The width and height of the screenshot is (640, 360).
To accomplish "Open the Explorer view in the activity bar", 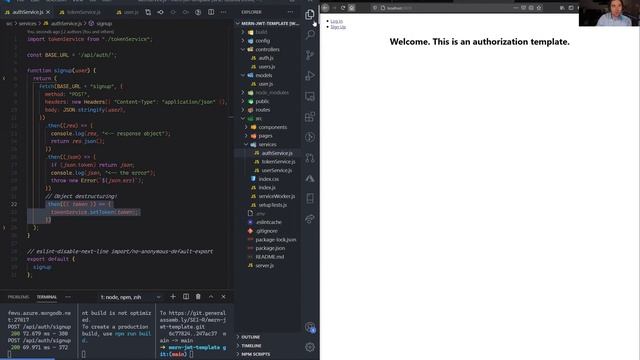I will click(x=310, y=15).
